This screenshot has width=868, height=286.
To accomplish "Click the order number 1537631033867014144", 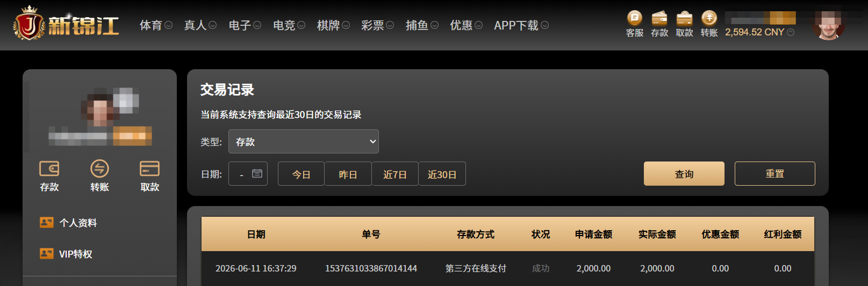I will (x=371, y=268).
